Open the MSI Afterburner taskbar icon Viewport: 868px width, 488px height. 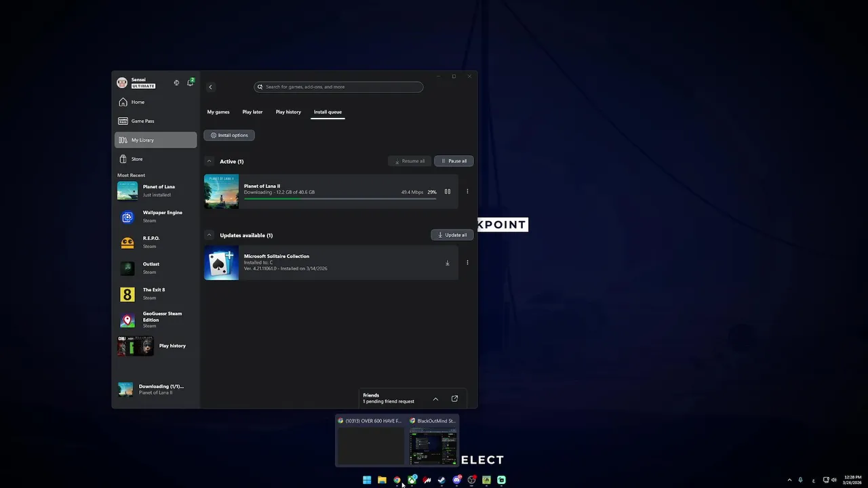427,480
